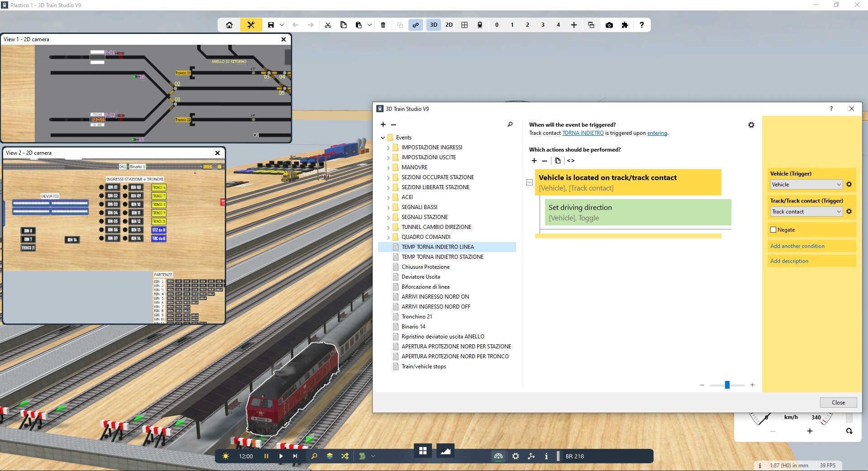Click the magnifier search icon in events panel
Screen dimensions: 868x471
[510, 124]
